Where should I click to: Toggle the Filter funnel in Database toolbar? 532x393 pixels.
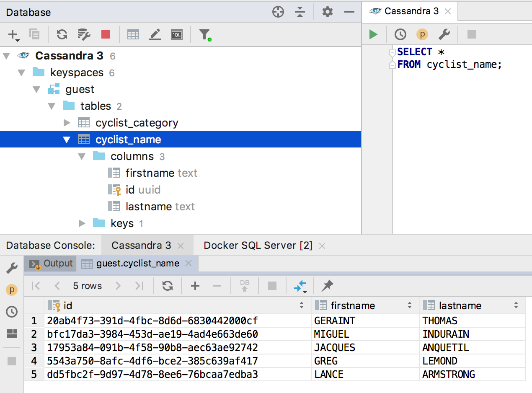pos(205,35)
